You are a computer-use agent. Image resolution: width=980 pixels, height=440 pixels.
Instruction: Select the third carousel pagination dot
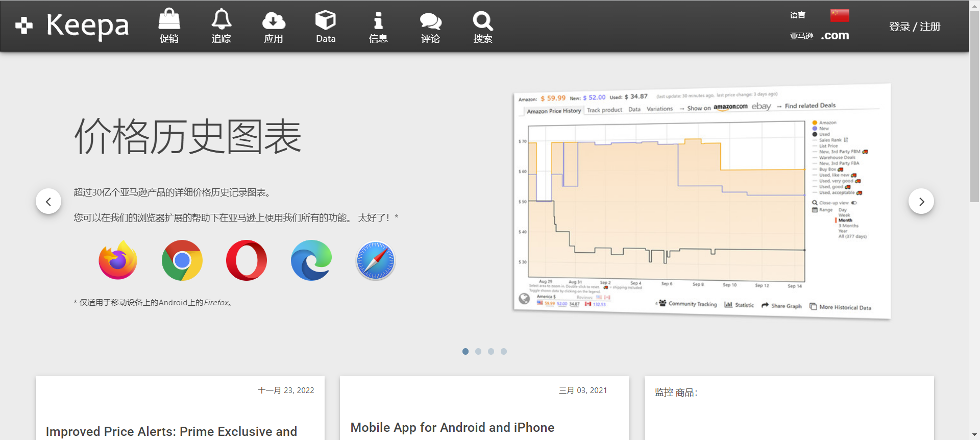491,351
